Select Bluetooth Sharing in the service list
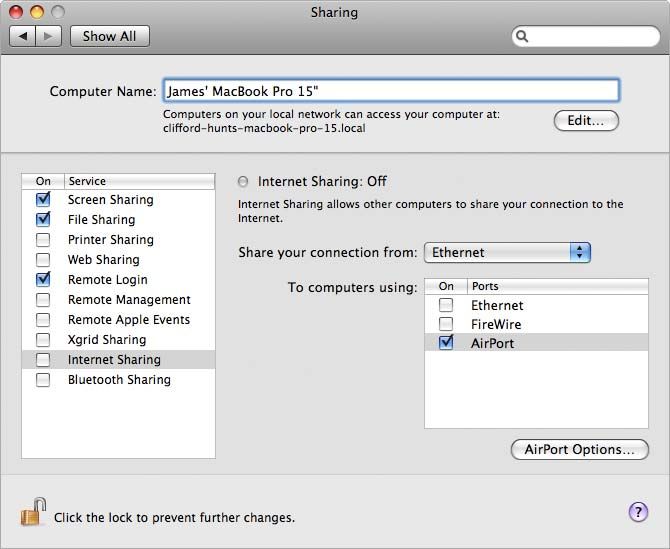This screenshot has width=670, height=549. coord(119,380)
